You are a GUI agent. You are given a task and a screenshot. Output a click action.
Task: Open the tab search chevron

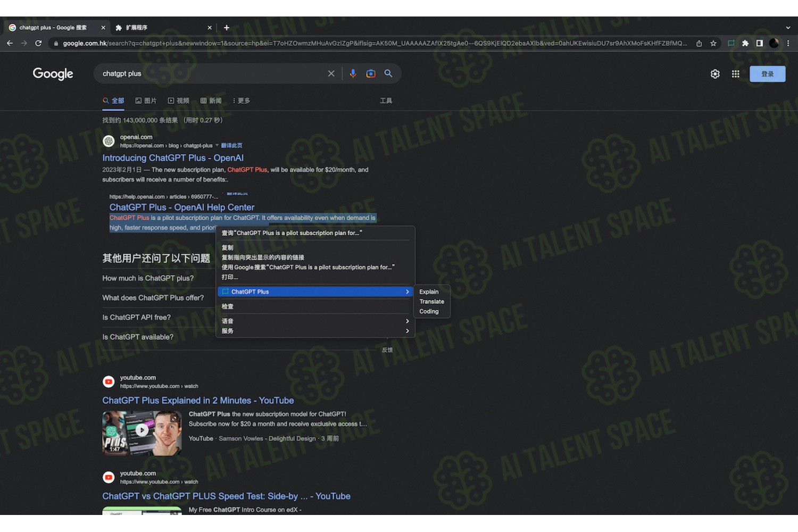click(x=788, y=28)
